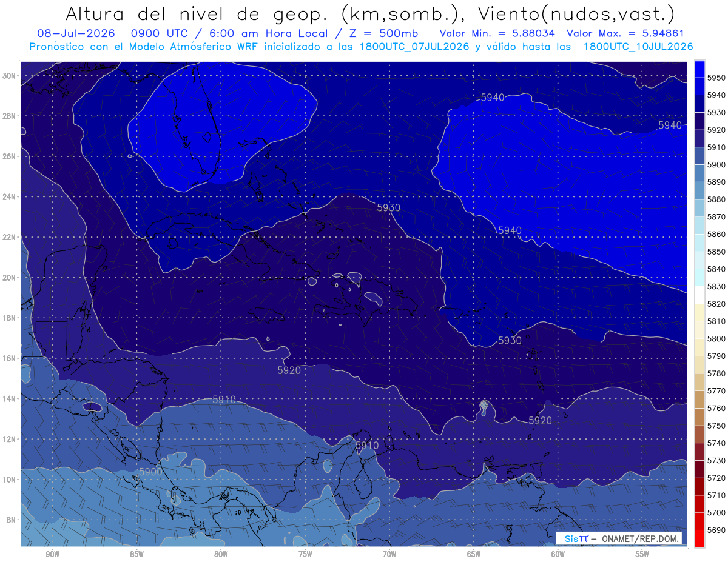Click the 5940 contour label at map's right edge
The image size is (728, 562).
[670, 125]
